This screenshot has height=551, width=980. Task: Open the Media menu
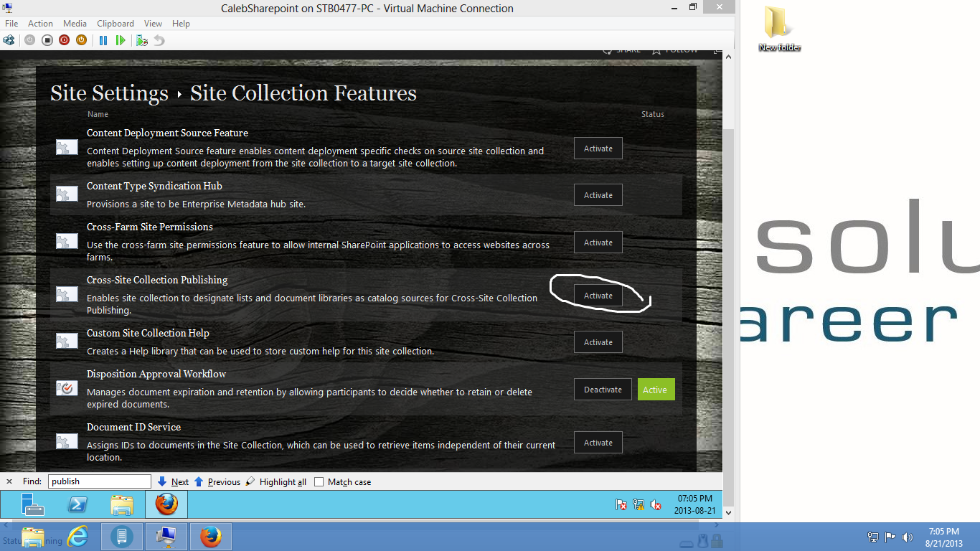[75, 24]
